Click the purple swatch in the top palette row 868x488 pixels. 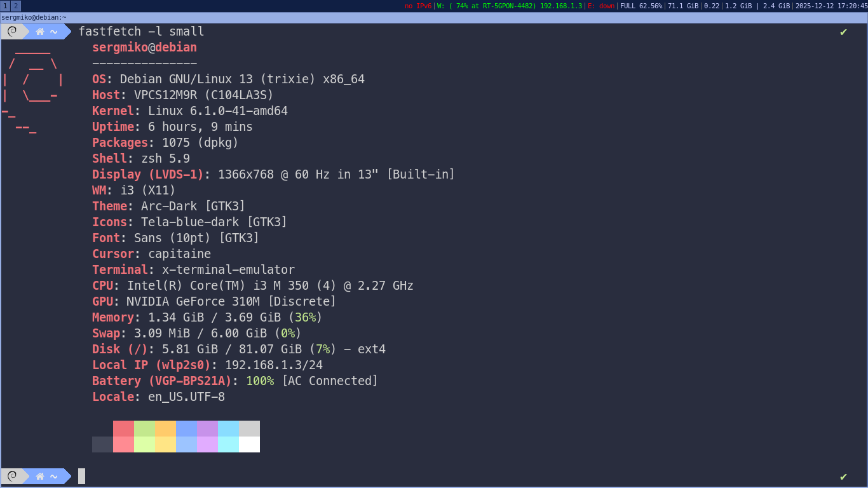click(207, 428)
